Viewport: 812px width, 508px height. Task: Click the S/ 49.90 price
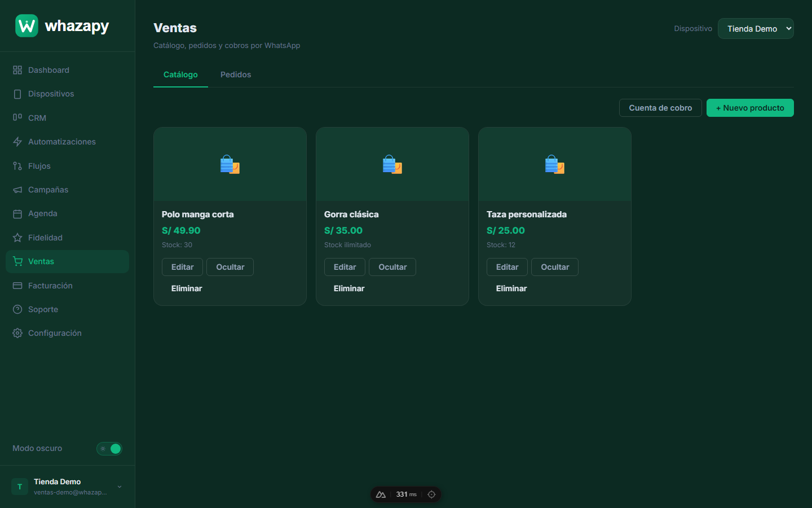coord(181,230)
